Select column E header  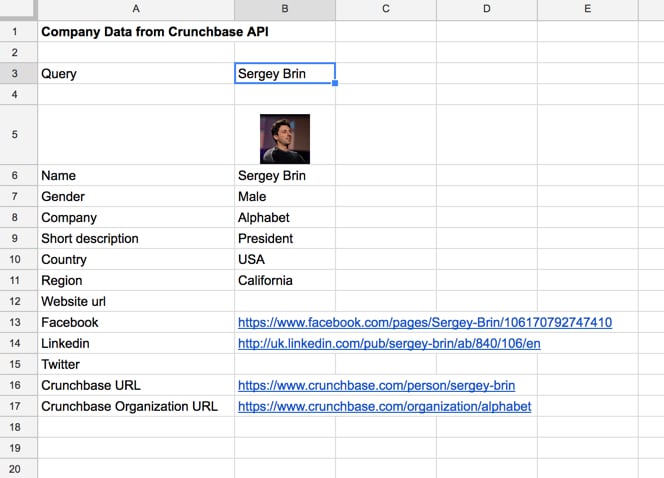(x=588, y=9)
